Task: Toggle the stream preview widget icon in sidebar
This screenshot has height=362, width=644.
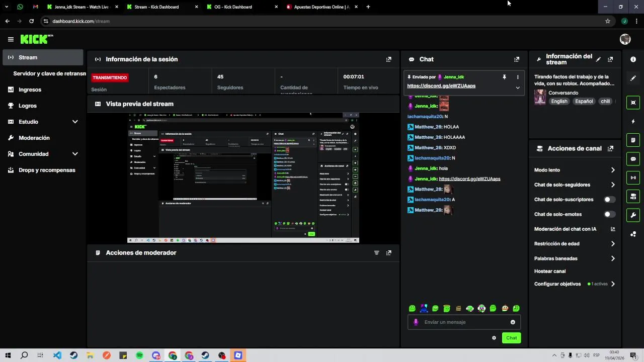Action: click(x=633, y=103)
